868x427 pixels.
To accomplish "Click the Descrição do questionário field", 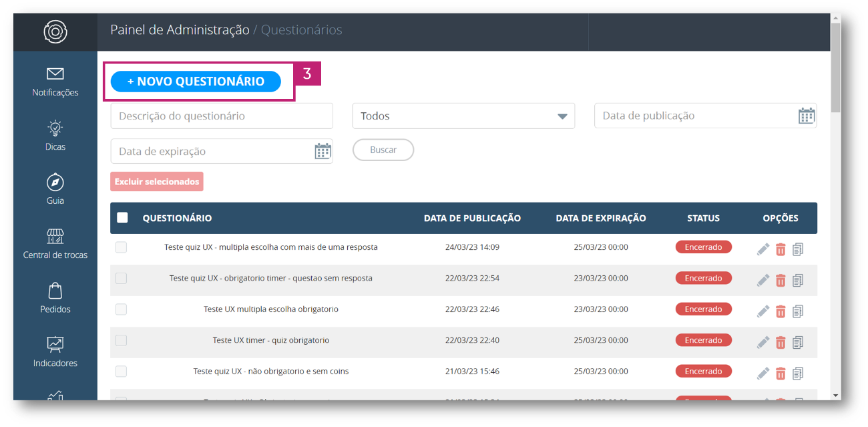I will (222, 116).
